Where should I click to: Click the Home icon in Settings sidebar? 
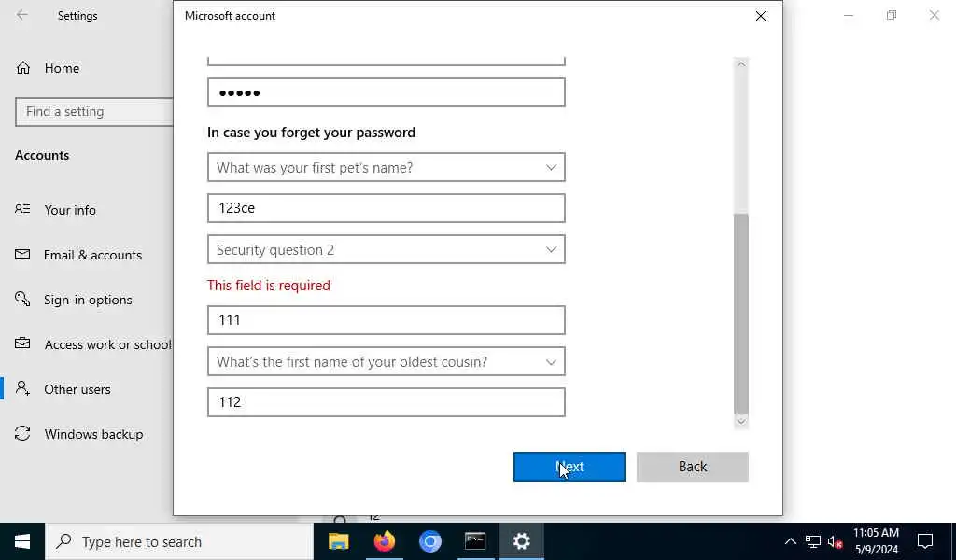coord(23,68)
